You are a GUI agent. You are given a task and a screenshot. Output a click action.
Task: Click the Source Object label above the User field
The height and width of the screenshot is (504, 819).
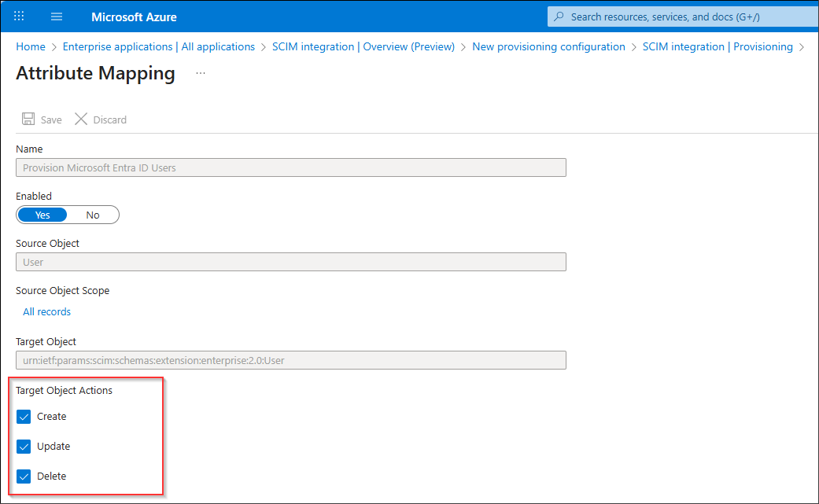tap(47, 243)
